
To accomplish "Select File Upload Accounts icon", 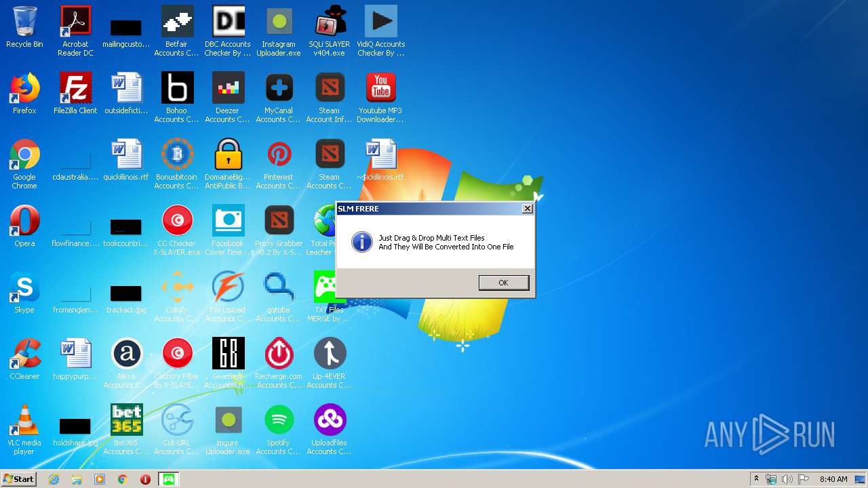I will (x=228, y=298).
